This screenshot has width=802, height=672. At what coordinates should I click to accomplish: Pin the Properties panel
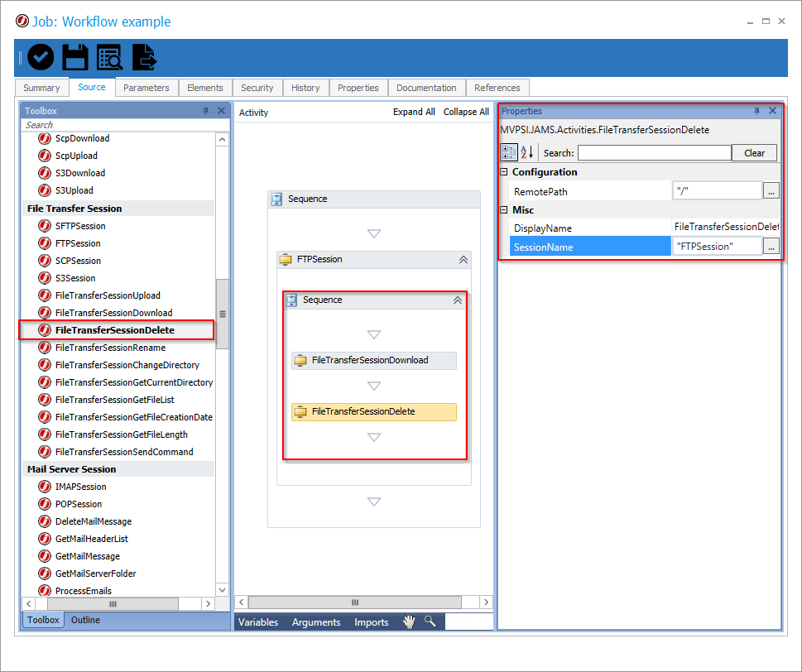coord(757,111)
